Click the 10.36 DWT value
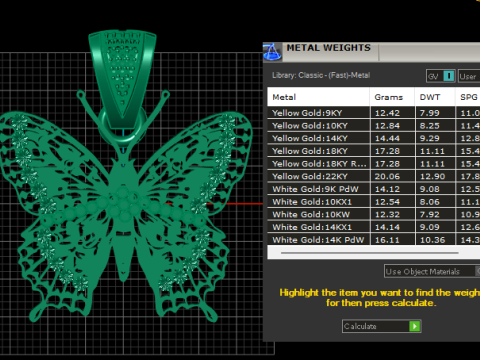Screen dimensions: 480x360 tap(432, 240)
